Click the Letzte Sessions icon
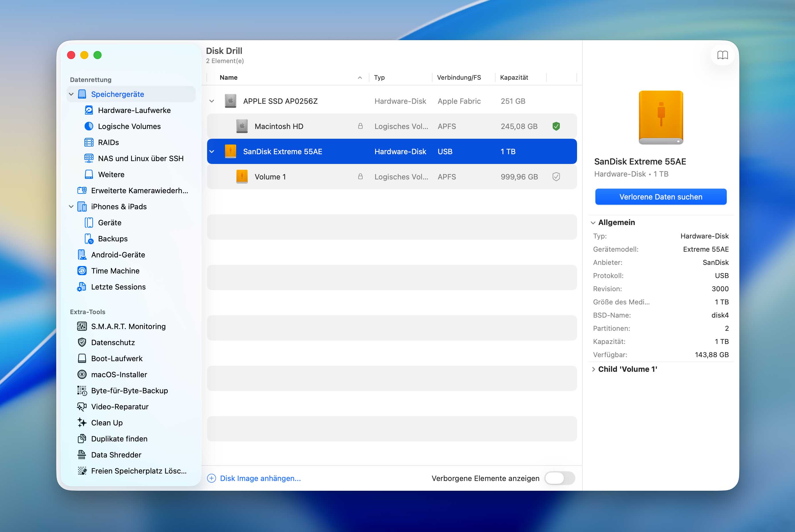795x532 pixels. point(82,287)
